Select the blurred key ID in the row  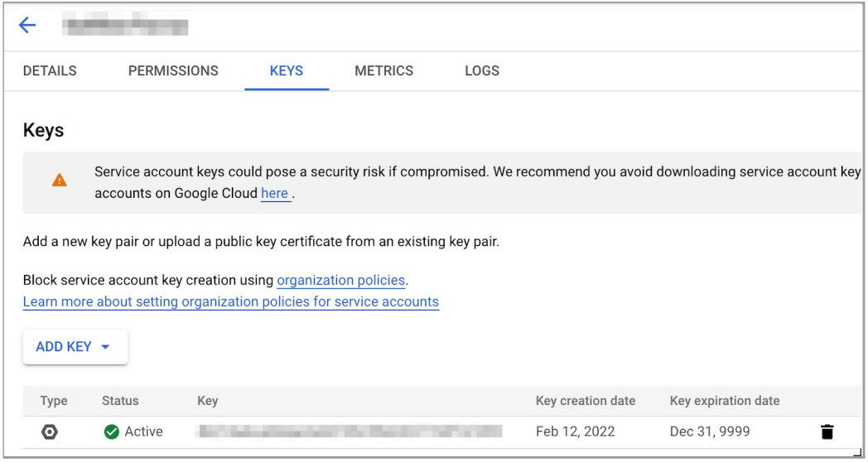point(349,431)
